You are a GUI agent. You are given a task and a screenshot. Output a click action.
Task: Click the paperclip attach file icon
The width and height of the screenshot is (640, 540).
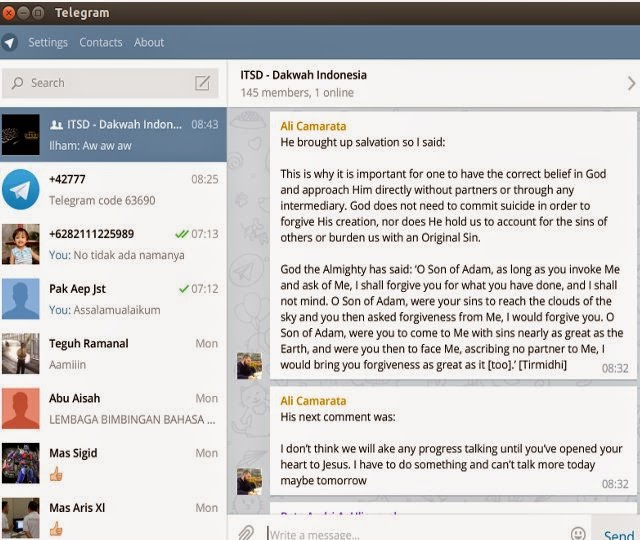click(x=246, y=533)
